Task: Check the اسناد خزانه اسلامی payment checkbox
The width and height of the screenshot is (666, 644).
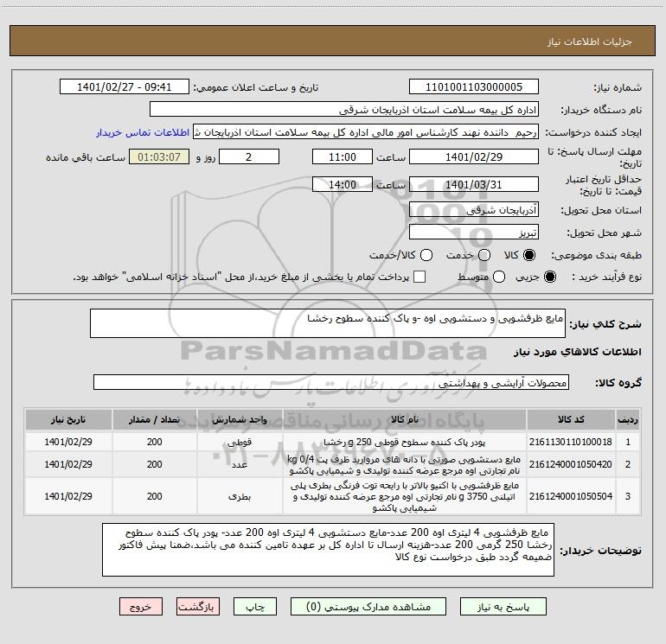Action: [x=419, y=277]
